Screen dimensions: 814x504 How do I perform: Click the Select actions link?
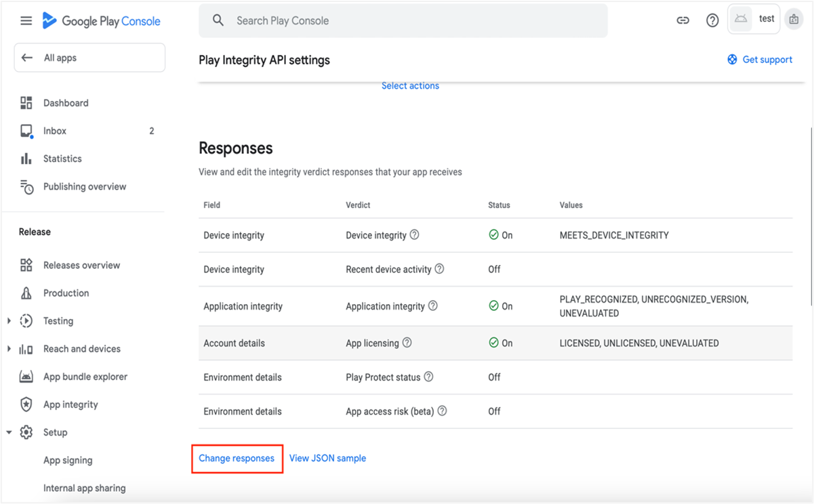(410, 85)
